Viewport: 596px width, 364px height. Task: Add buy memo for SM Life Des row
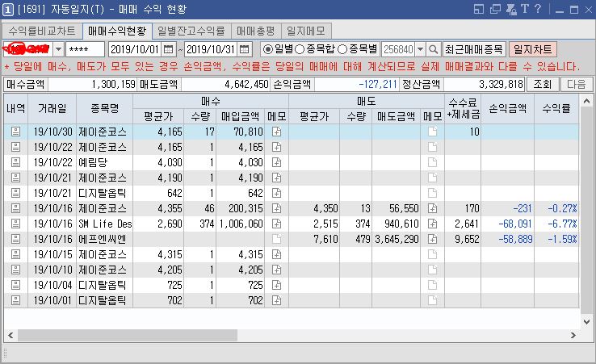pos(277,224)
